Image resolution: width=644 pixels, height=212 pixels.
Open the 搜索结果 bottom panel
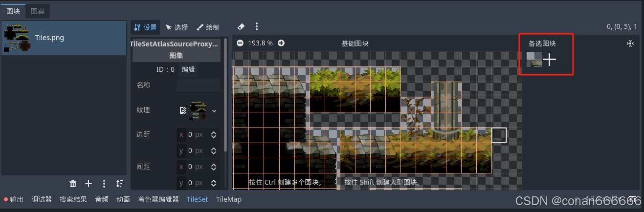(73, 199)
